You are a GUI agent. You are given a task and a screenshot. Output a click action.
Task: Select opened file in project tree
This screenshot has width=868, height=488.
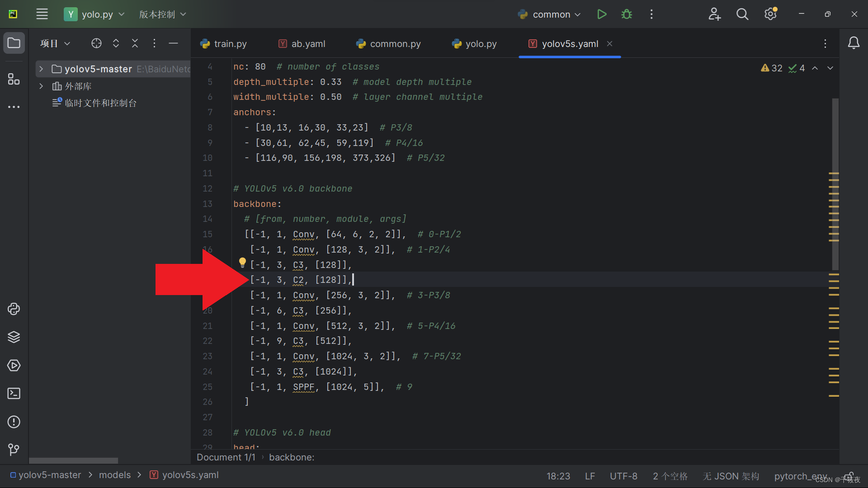click(x=96, y=43)
